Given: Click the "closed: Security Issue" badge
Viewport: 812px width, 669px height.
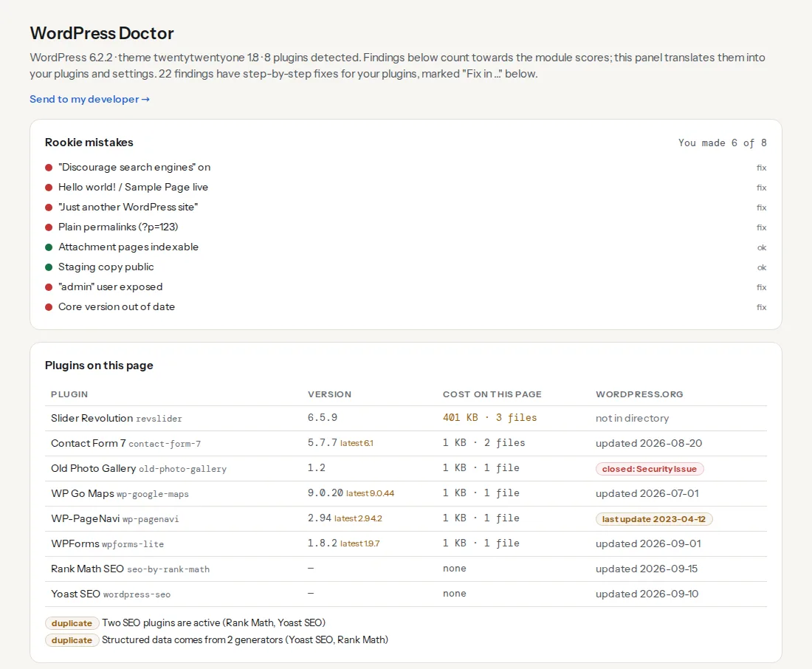Looking at the screenshot, I should click(x=650, y=469).
